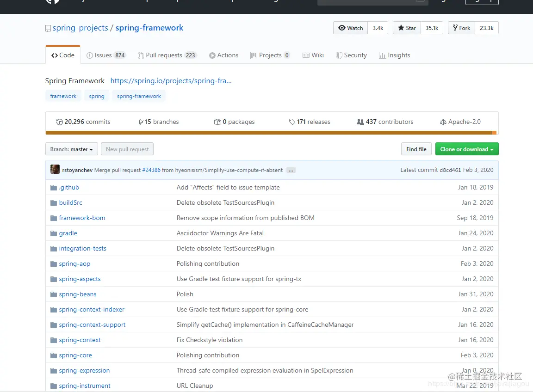Screen dimensions: 533x392
Task: Click commit message "Fix Checkstyle violation"
Action: pyautogui.click(x=210, y=340)
